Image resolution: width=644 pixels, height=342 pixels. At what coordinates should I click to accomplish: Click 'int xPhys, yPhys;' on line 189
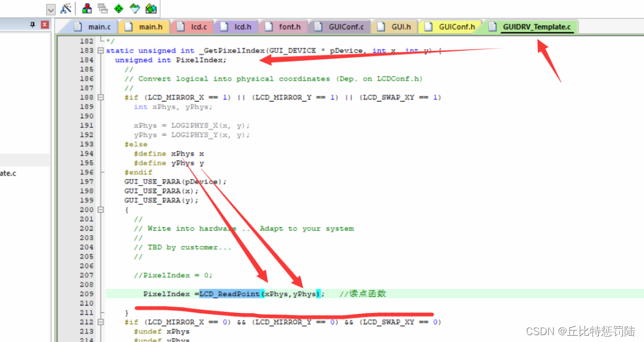click(173, 107)
